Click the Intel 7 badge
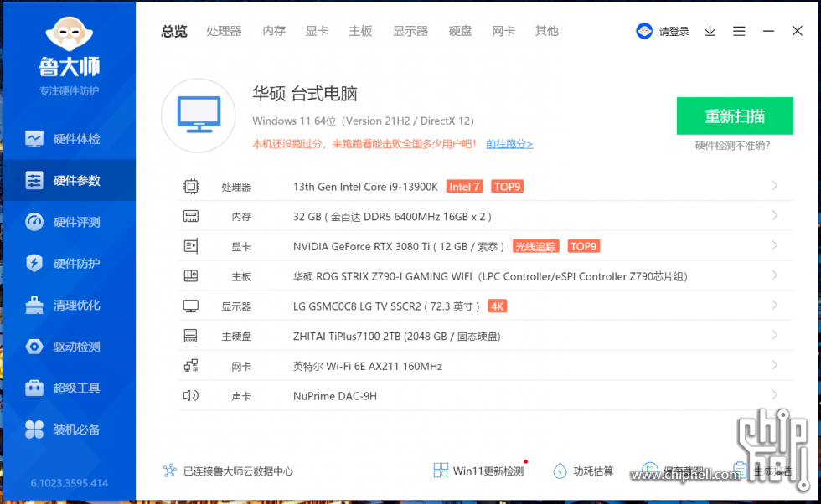Viewport: 821px width, 504px height. point(464,187)
